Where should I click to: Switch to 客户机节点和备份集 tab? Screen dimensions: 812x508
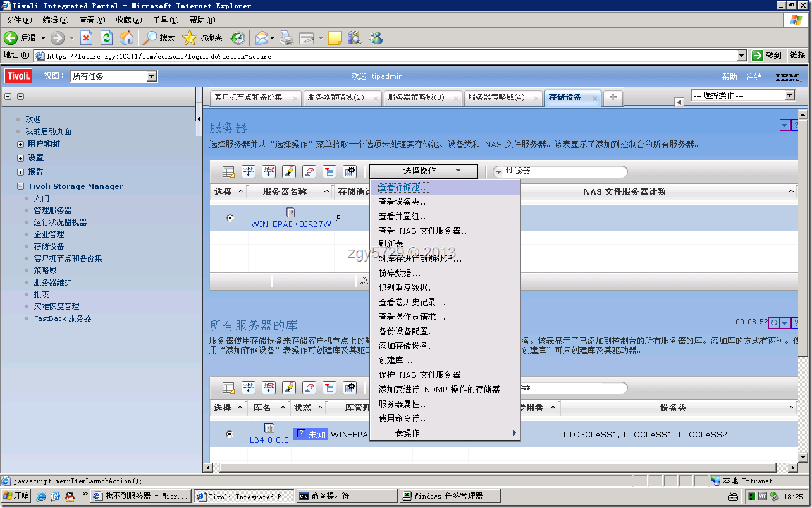[x=255, y=97]
